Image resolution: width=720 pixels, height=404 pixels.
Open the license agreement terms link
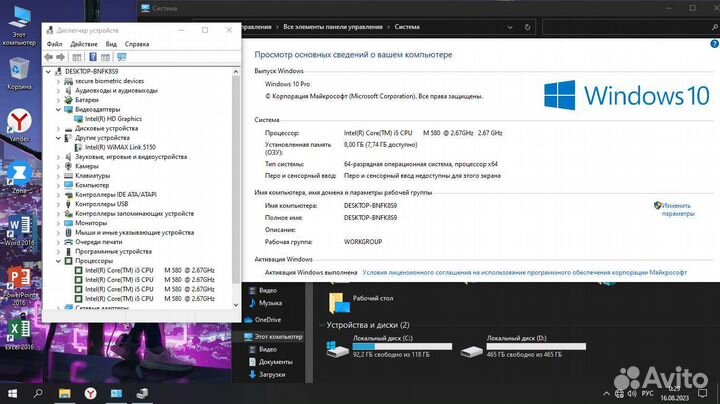(x=524, y=273)
